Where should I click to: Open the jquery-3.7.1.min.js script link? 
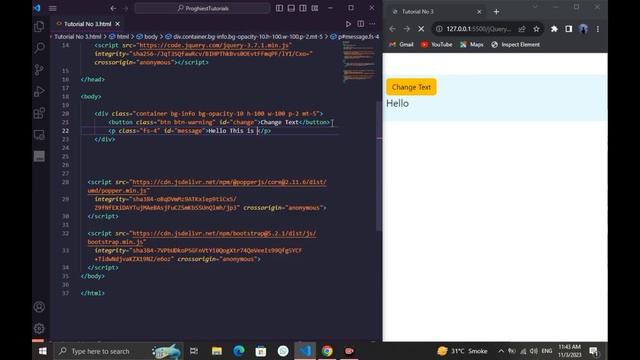point(214,45)
